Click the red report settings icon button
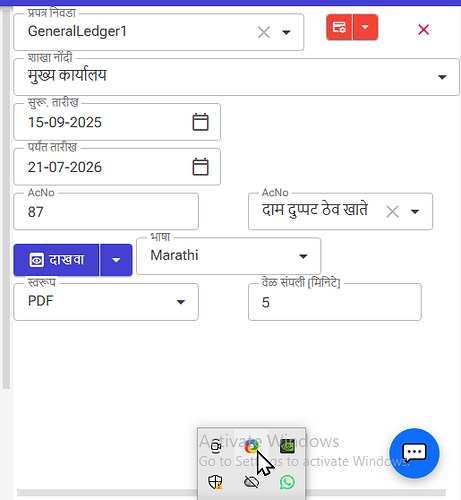The width and height of the screenshot is (461, 500). coord(339,27)
